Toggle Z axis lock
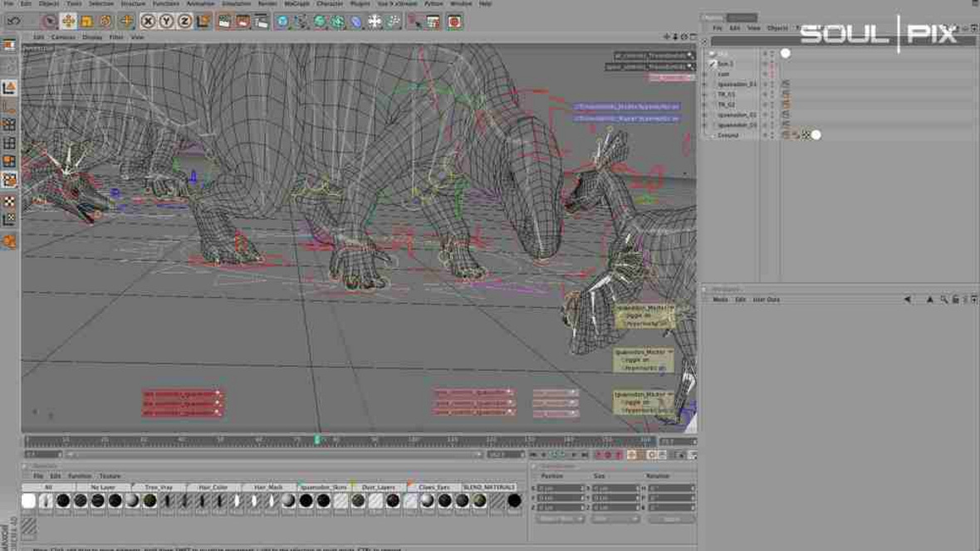Screen dimensions: 980x551 184,22
